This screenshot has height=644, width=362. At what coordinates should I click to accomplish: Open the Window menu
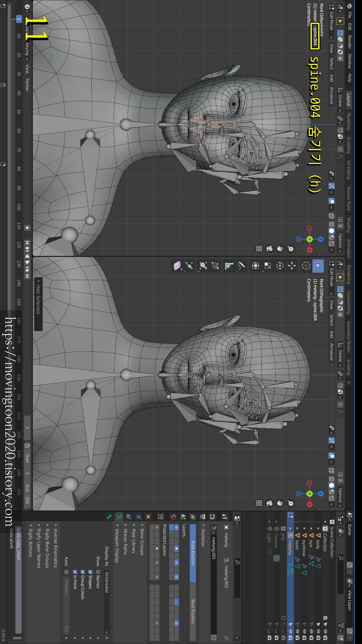point(349,61)
